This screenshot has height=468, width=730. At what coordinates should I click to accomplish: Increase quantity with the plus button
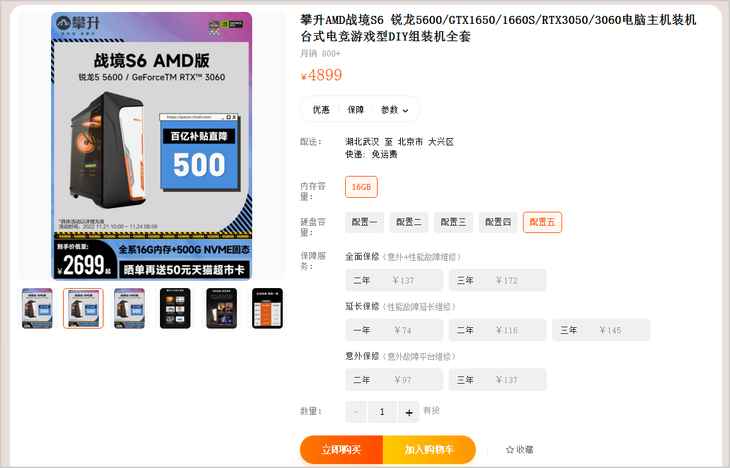(409, 412)
